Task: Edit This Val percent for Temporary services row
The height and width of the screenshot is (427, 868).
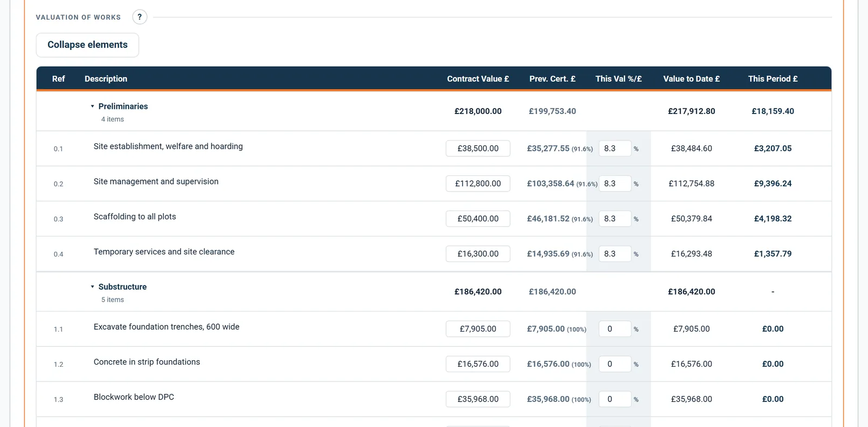Action: [x=615, y=254]
